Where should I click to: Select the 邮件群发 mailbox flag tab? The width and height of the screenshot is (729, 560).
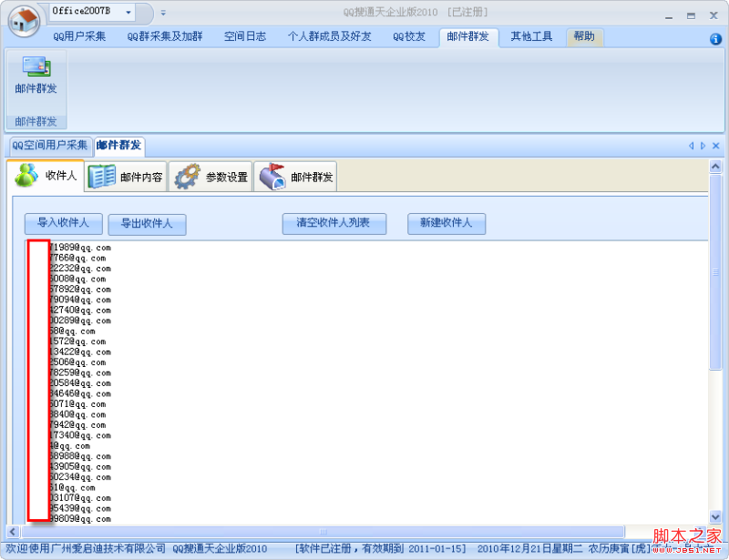(x=296, y=177)
